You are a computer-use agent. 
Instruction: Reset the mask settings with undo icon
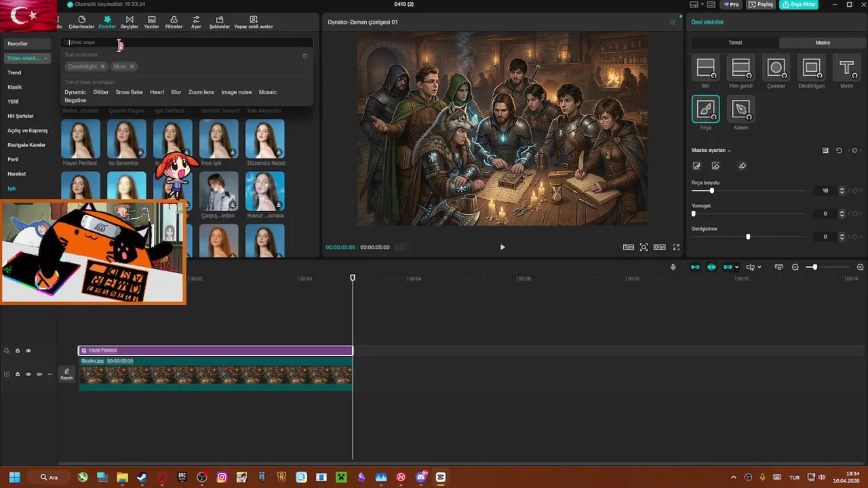(839, 150)
